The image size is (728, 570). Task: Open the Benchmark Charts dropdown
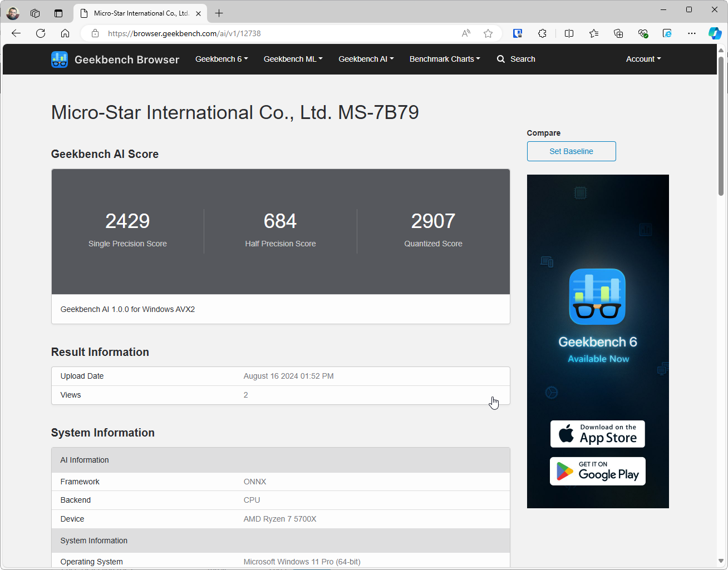[x=445, y=59]
